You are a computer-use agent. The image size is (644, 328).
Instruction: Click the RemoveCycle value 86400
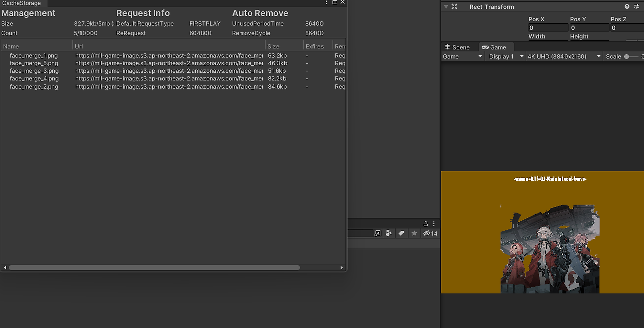coord(314,33)
